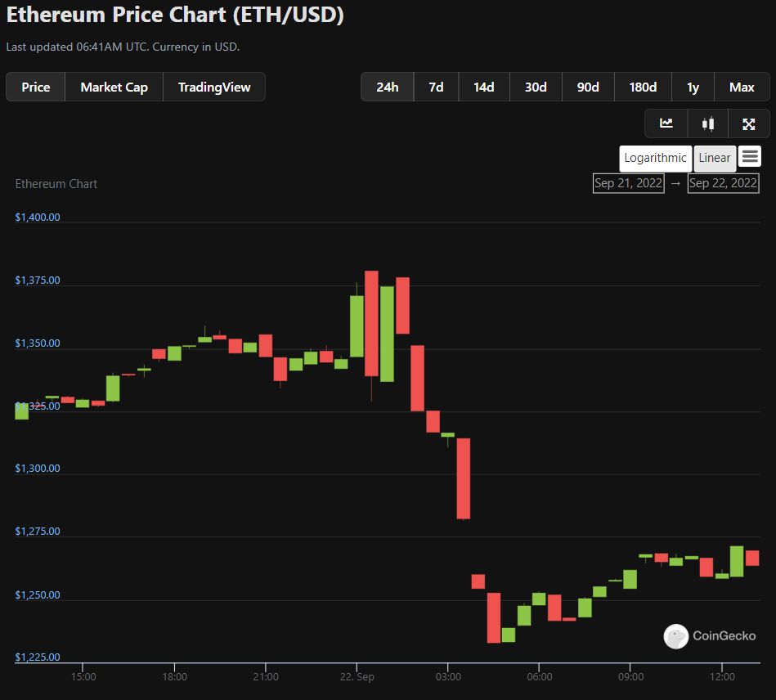Image resolution: width=776 pixels, height=700 pixels.
Task: Choose 180d time range
Action: (643, 87)
